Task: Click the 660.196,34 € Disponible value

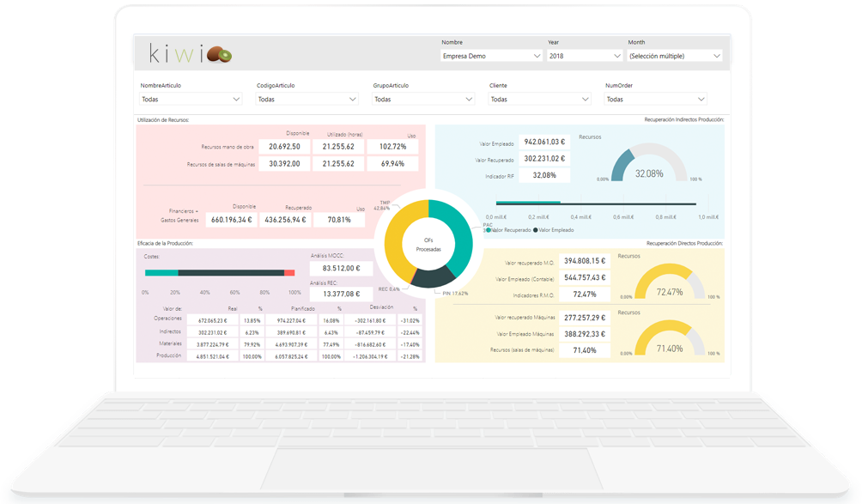Action: 232,220
